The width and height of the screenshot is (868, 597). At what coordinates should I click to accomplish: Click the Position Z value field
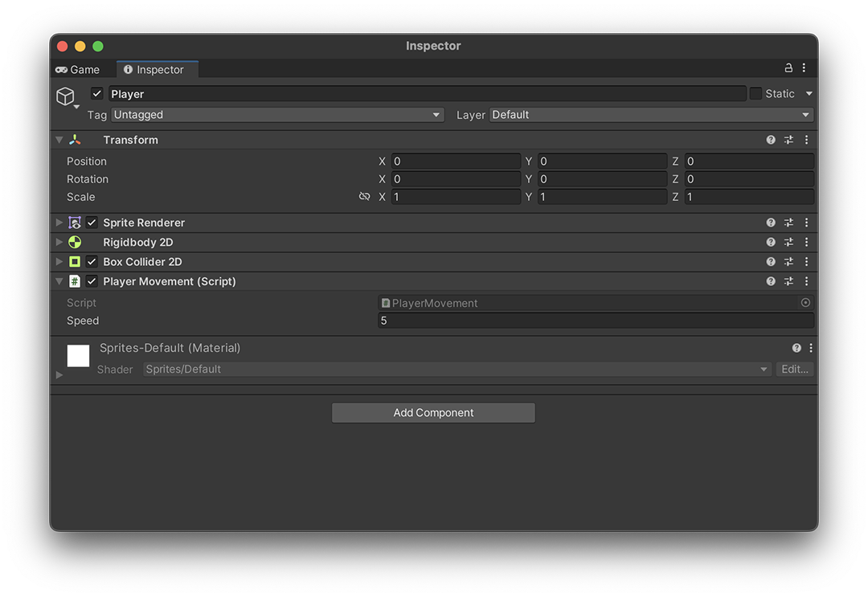[x=749, y=161]
